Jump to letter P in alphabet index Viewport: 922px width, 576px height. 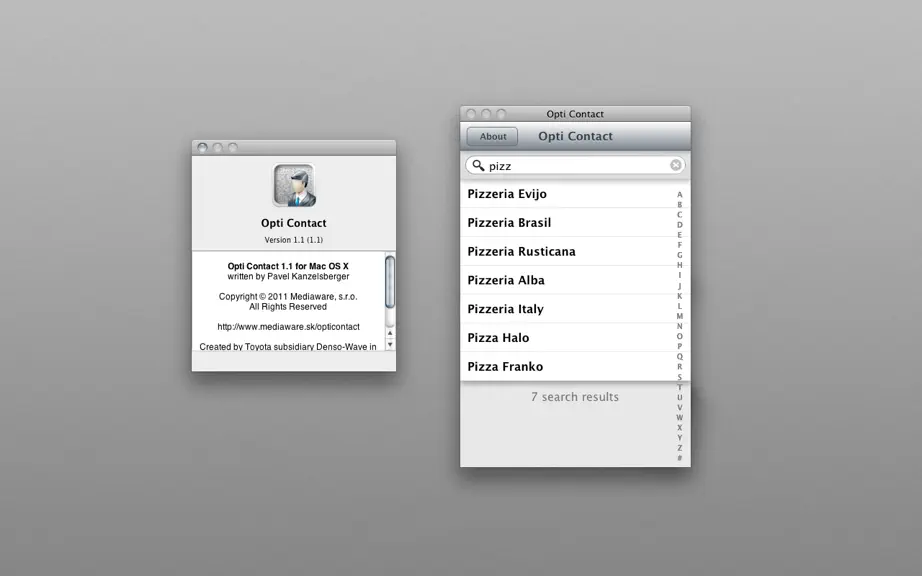tap(680, 347)
